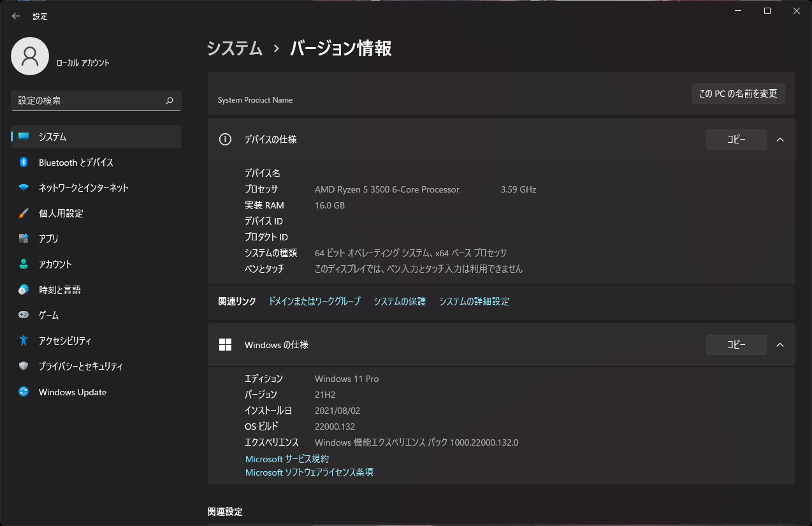Click the OS build 22000.132 value
Viewport: 812px width, 526px height.
click(335, 427)
